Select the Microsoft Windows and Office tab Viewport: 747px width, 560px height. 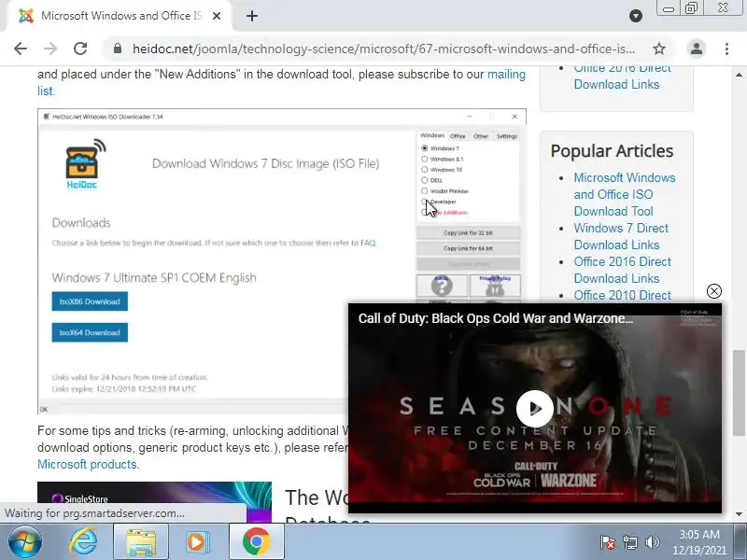click(120, 16)
